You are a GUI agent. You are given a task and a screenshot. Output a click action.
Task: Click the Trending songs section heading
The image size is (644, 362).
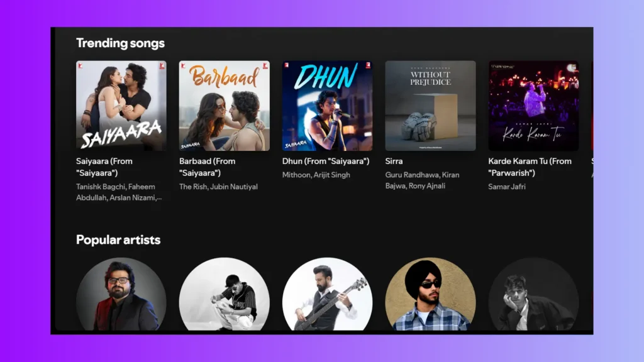pyautogui.click(x=120, y=43)
